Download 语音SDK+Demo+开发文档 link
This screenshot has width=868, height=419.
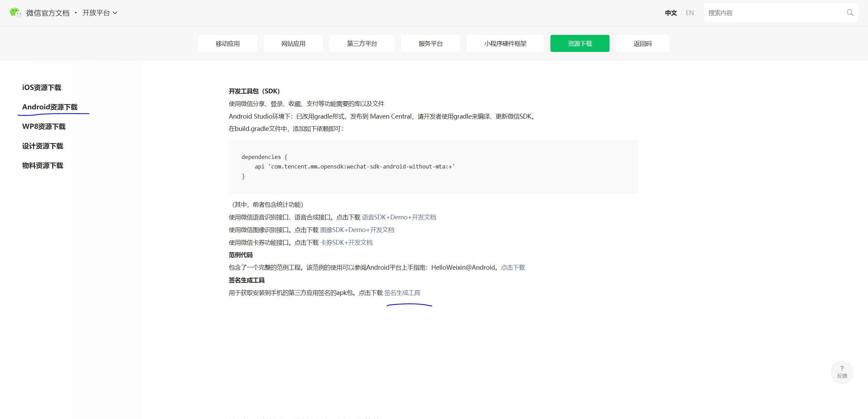pos(399,217)
